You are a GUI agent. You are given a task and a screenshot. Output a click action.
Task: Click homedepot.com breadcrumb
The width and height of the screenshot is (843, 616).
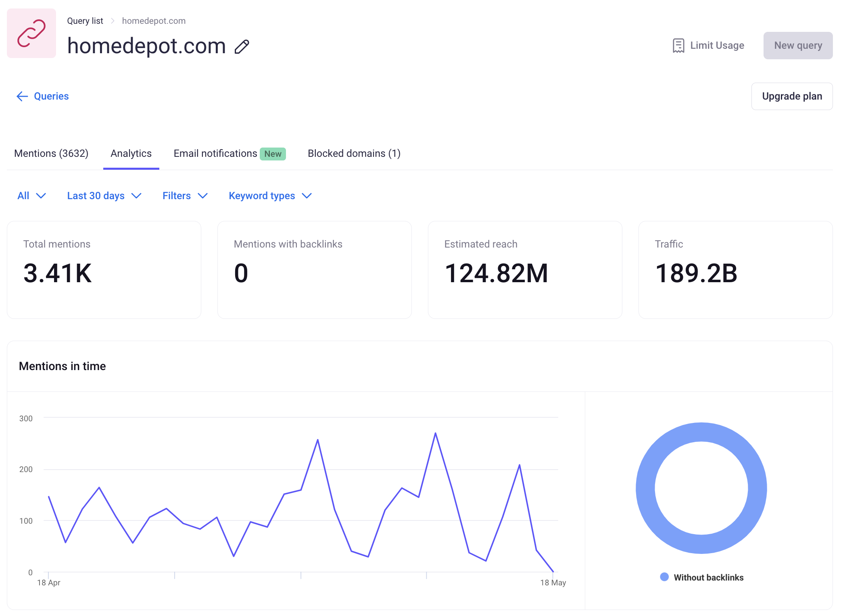tap(154, 21)
